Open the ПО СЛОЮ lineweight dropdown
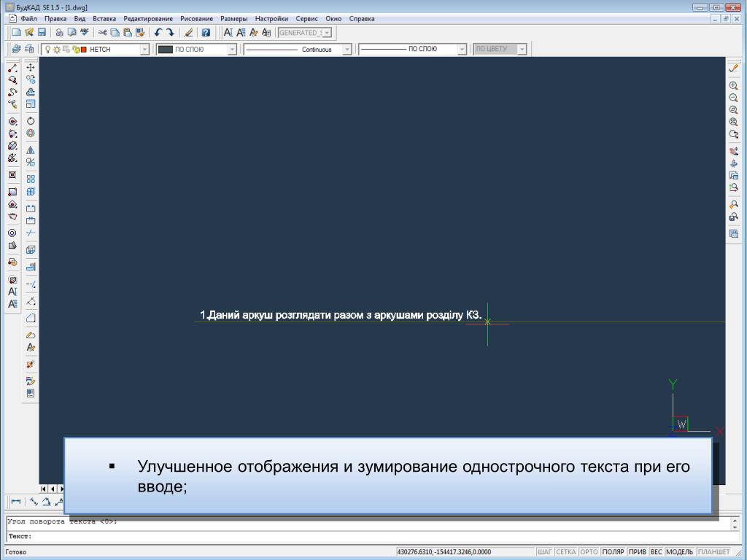 coord(462,50)
